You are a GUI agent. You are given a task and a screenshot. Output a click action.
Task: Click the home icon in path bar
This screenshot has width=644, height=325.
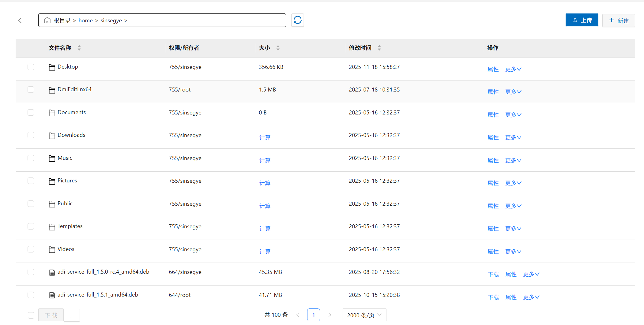click(47, 21)
